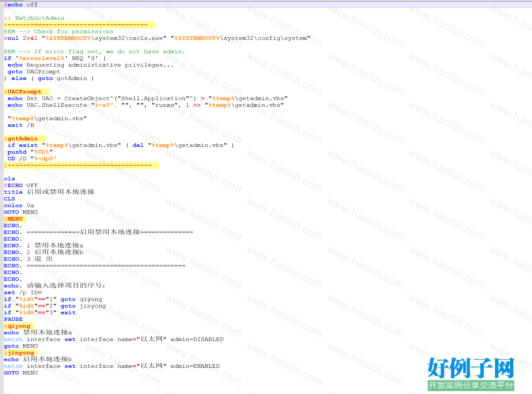This screenshot has width=532, height=394.
Task: Click the 'ECHO. 3 退 出' line
Action: (28, 259)
